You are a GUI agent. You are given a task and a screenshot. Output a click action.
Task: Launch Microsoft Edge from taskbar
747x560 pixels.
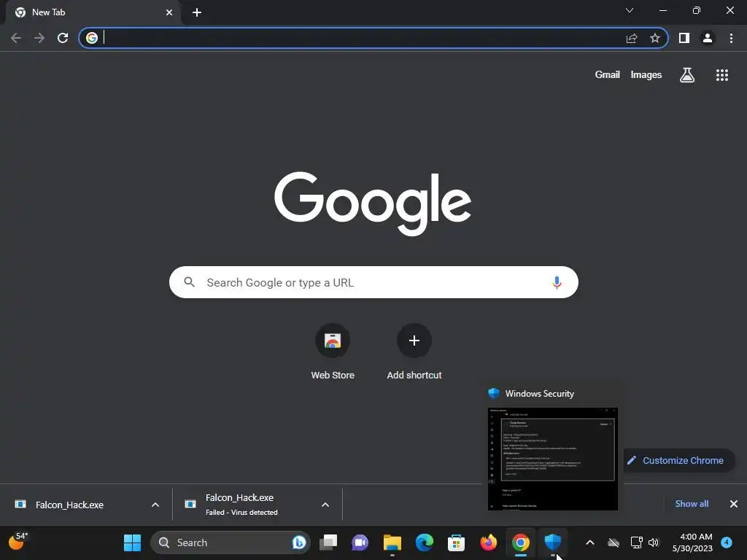pyautogui.click(x=424, y=542)
